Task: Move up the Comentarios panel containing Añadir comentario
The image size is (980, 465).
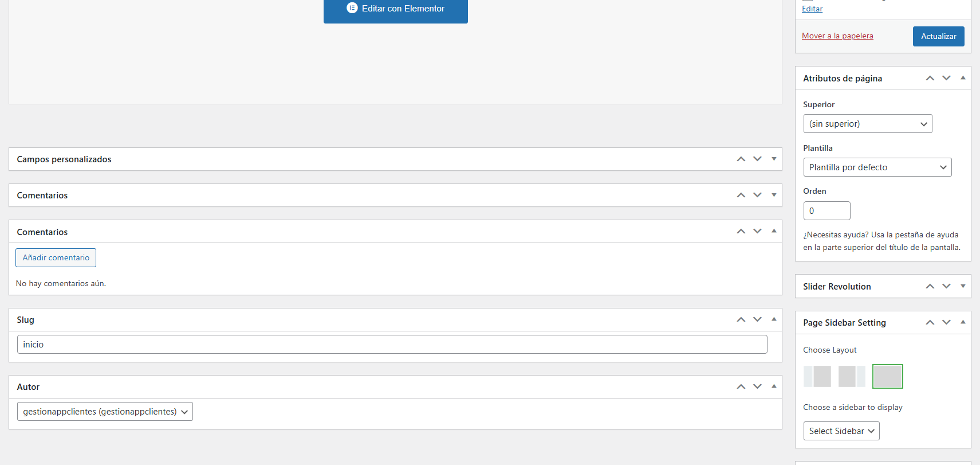Action: [x=741, y=231]
